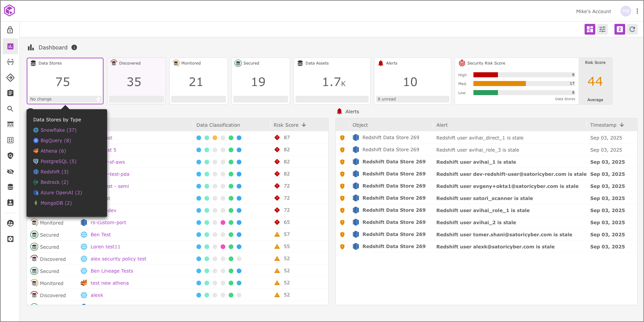
Task: Refresh the dashboard with the reload icon
Action: tap(632, 29)
